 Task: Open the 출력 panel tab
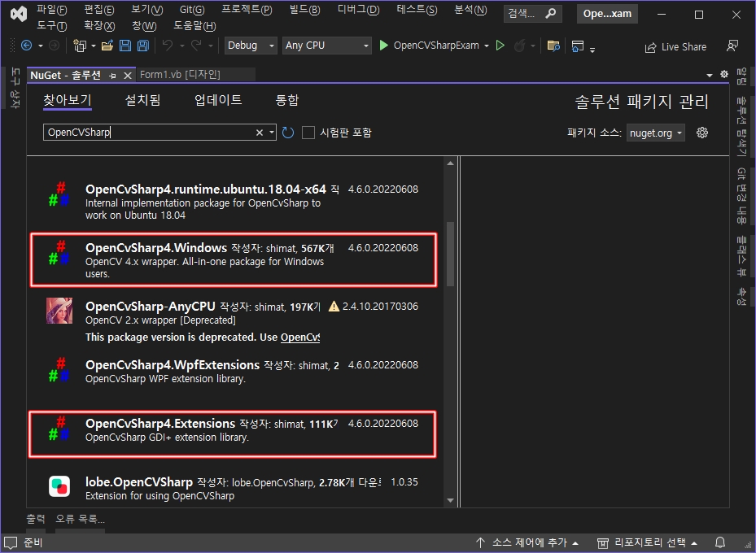tap(36, 519)
